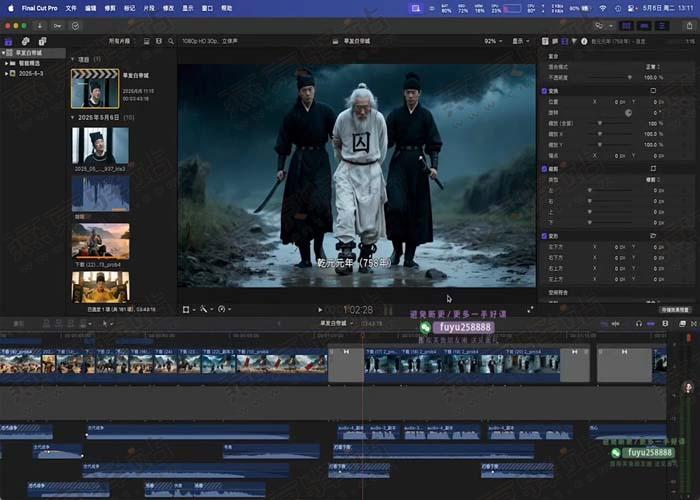The image size is (700, 500).
Task: Toggle the 变换 transform checkbox
Action: point(544,91)
